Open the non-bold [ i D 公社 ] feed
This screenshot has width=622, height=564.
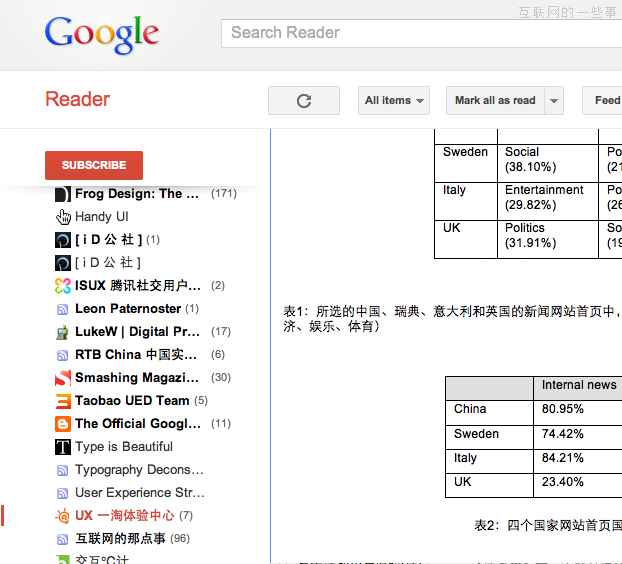point(108,263)
